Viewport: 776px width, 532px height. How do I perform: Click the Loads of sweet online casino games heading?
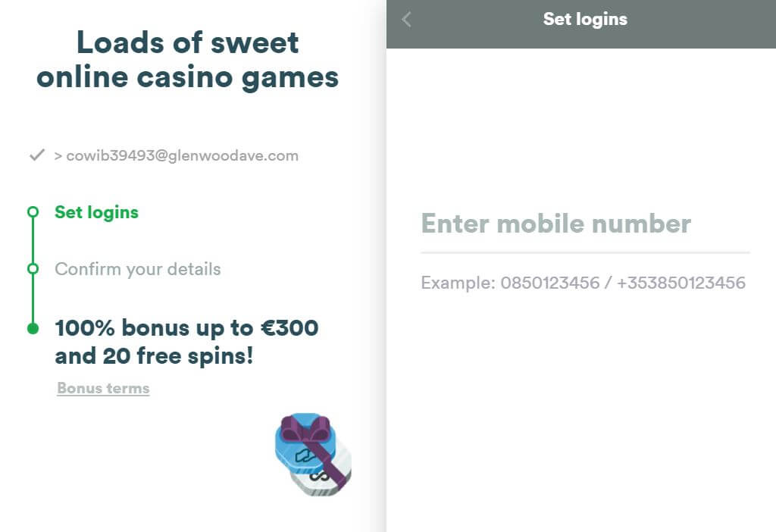(x=188, y=61)
